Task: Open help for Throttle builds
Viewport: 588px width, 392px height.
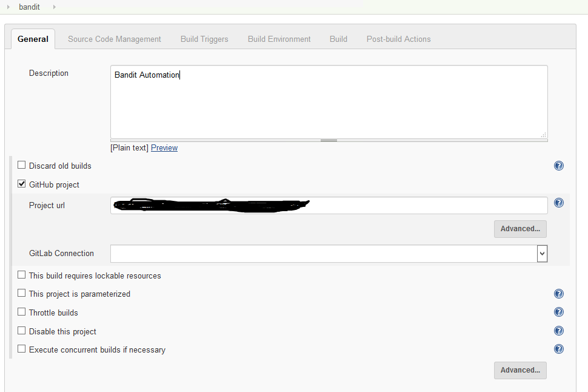Action: (x=558, y=312)
